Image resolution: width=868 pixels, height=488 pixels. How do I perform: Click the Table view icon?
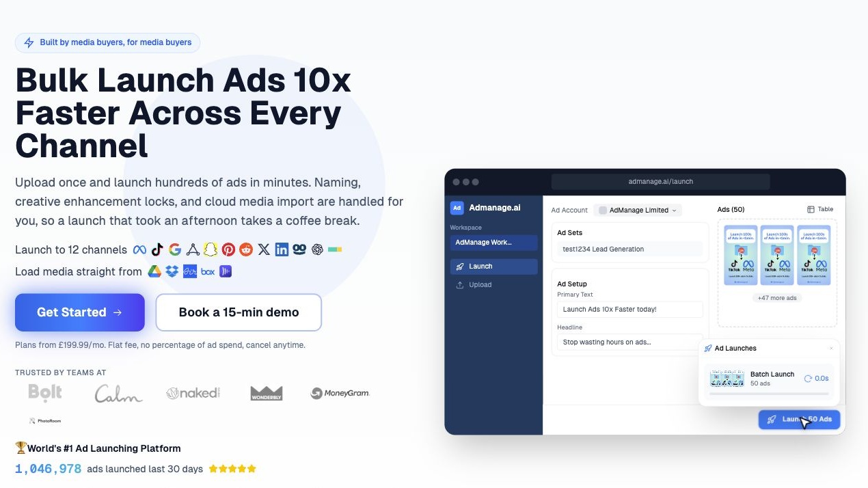point(811,209)
